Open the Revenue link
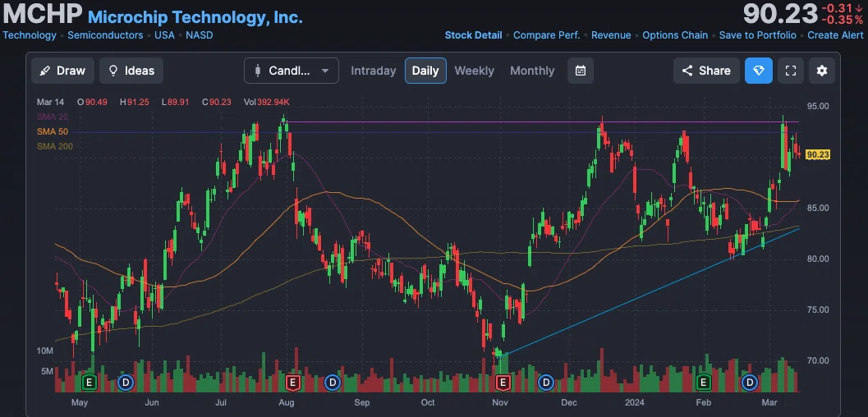This screenshot has height=417, width=868. (x=611, y=34)
